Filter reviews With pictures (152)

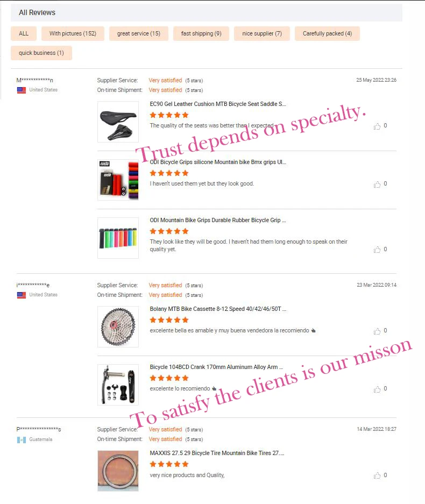coord(73,33)
